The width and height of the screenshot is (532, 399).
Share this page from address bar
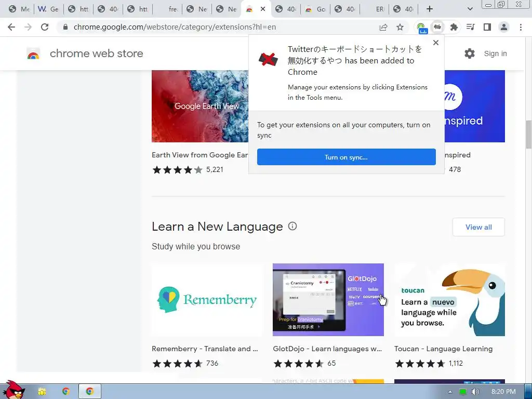coord(383,27)
